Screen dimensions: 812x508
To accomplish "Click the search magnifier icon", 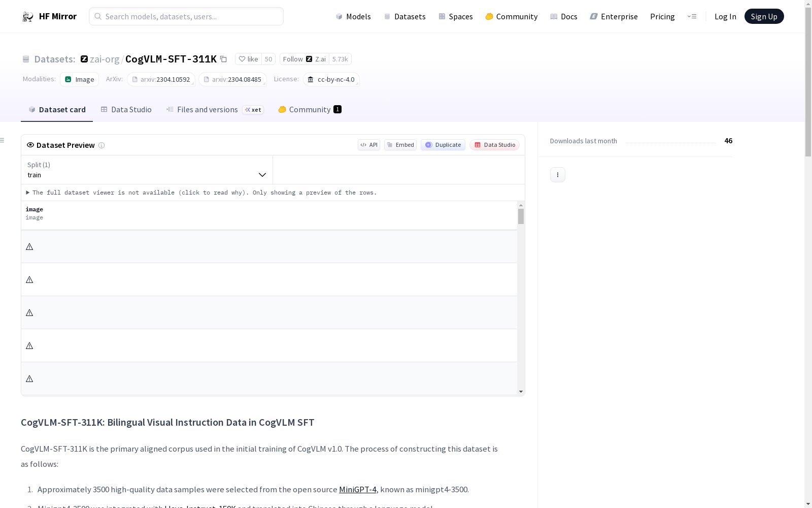I will tap(98, 16).
